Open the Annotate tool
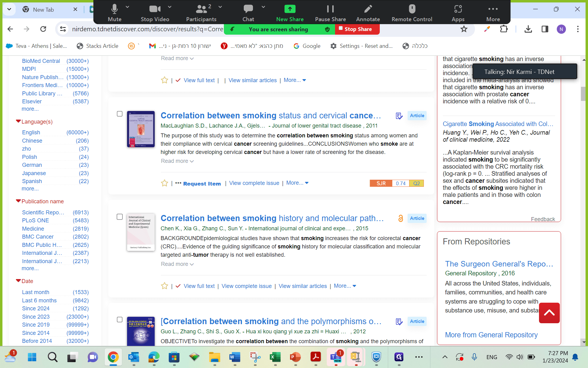 pos(368,13)
